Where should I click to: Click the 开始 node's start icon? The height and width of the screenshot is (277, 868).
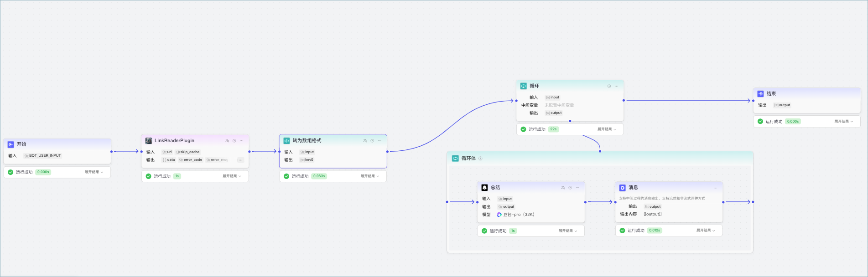click(10, 144)
